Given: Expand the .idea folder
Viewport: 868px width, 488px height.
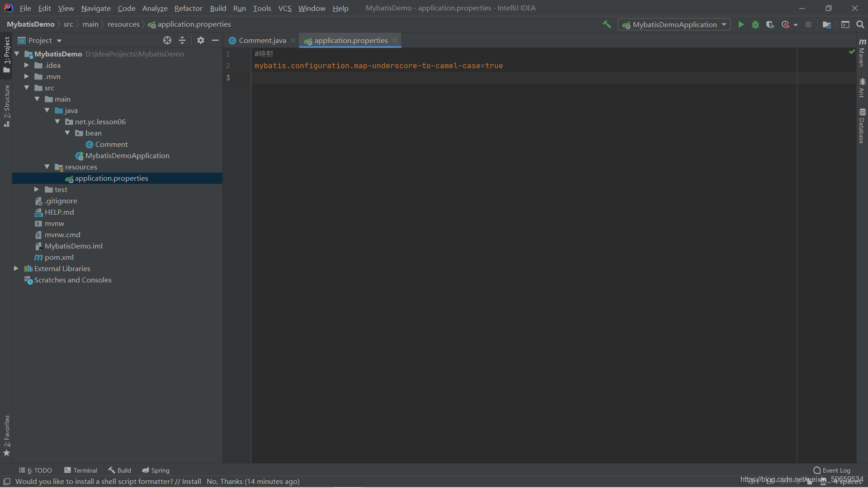Looking at the screenshot, I should 27,65.
